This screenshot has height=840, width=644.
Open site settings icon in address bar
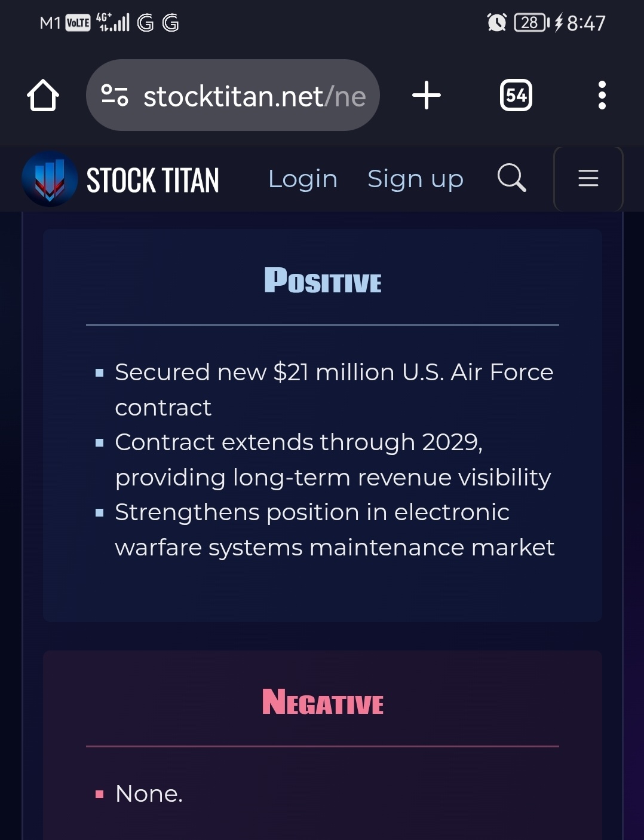115,95
